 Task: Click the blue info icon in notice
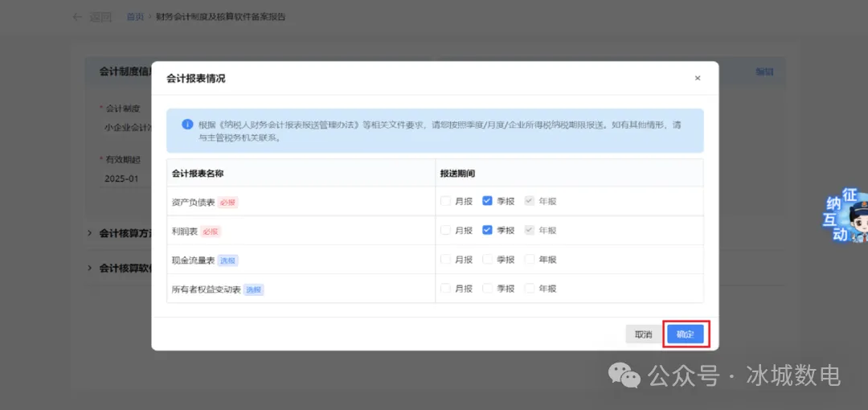tap(187, 124)
